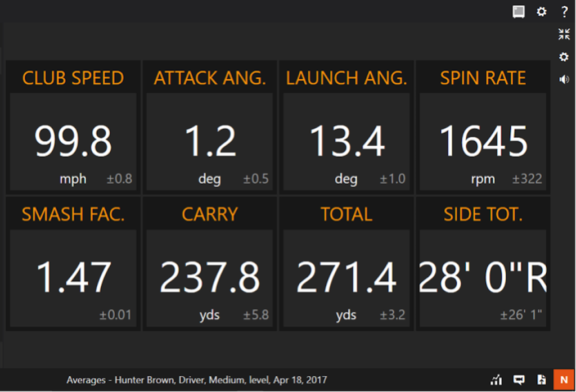Click the deg unit under ATTACK ANG.
Viewport: 576px width, 392px height.
[x=210, y=179]
